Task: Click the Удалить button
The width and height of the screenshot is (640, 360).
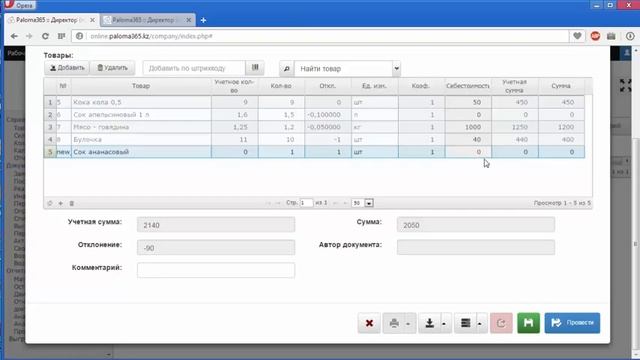Action: pos(112,68)
